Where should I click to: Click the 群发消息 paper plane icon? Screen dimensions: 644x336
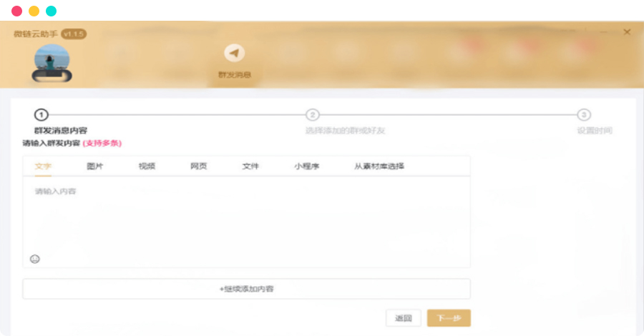tap(234, 54)
